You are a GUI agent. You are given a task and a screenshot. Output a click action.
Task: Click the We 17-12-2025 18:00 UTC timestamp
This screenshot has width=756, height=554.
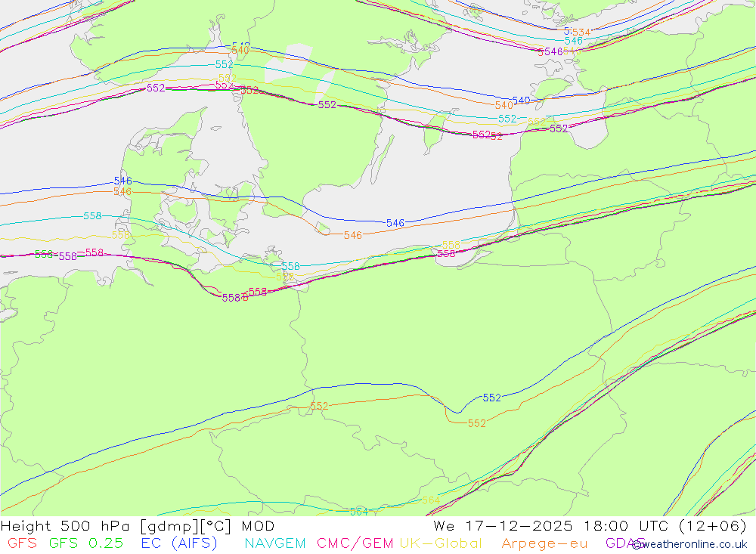(590, 526)
